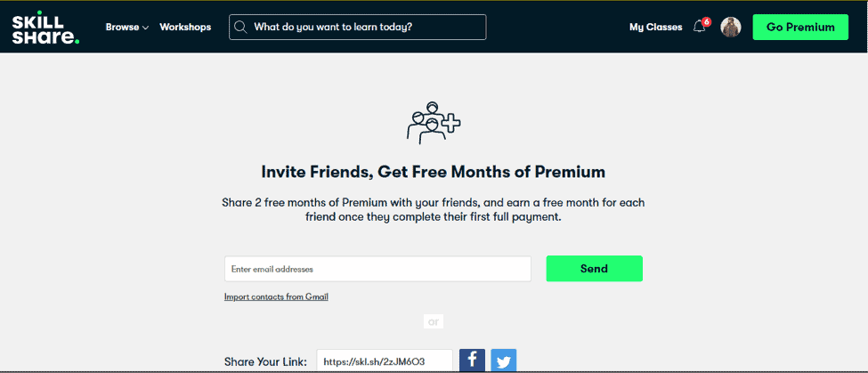Open My Classes
Screen dimensions: 868x373
(x=656, y=27)
